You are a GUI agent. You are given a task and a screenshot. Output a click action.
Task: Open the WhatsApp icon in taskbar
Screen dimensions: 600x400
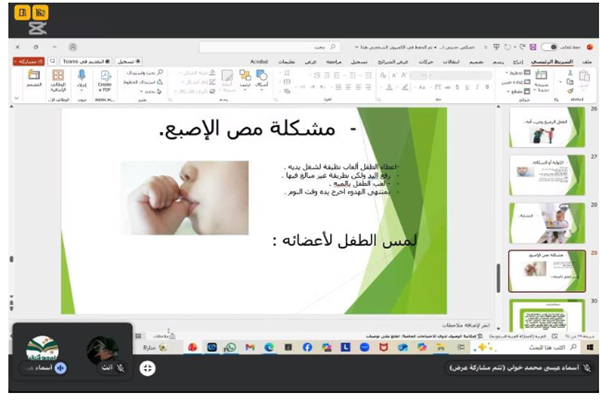[229, 347]
